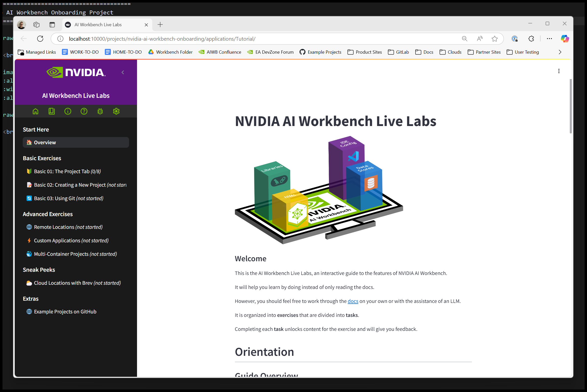Open Custom Applications exercise
The image size is (587, 392).
(x=71, y=241)
